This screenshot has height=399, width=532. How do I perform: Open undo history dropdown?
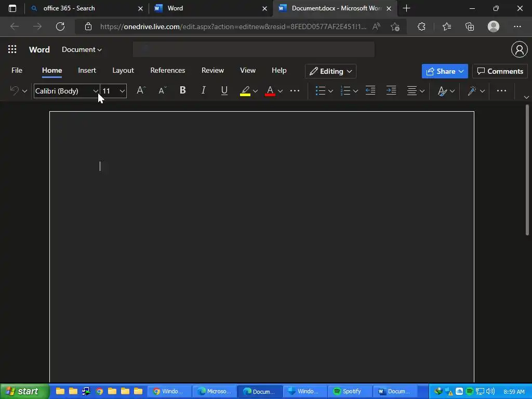[x=25, y=91]
